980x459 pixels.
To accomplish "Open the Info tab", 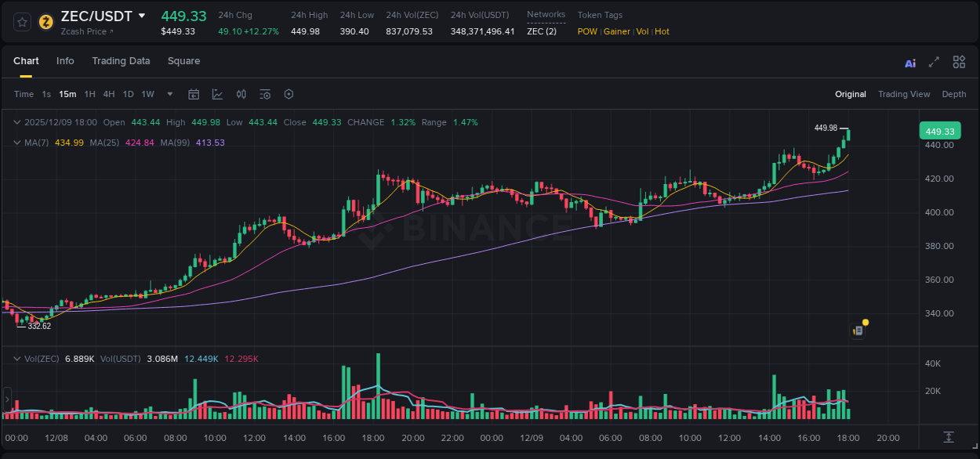I will coord(65,61).
